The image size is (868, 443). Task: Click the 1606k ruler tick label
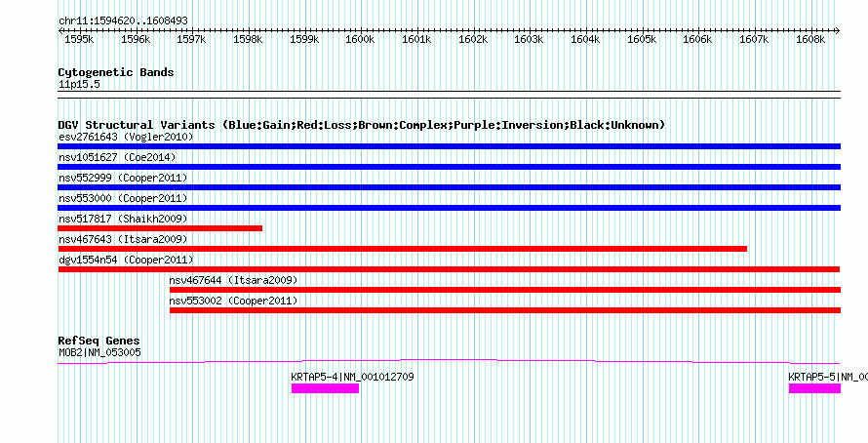[698, 40]
